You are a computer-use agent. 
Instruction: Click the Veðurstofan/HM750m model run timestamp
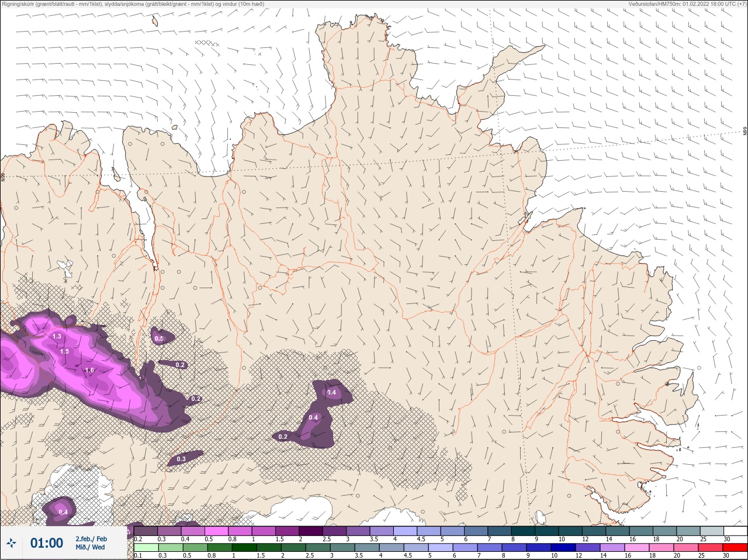tap(687, 4)
